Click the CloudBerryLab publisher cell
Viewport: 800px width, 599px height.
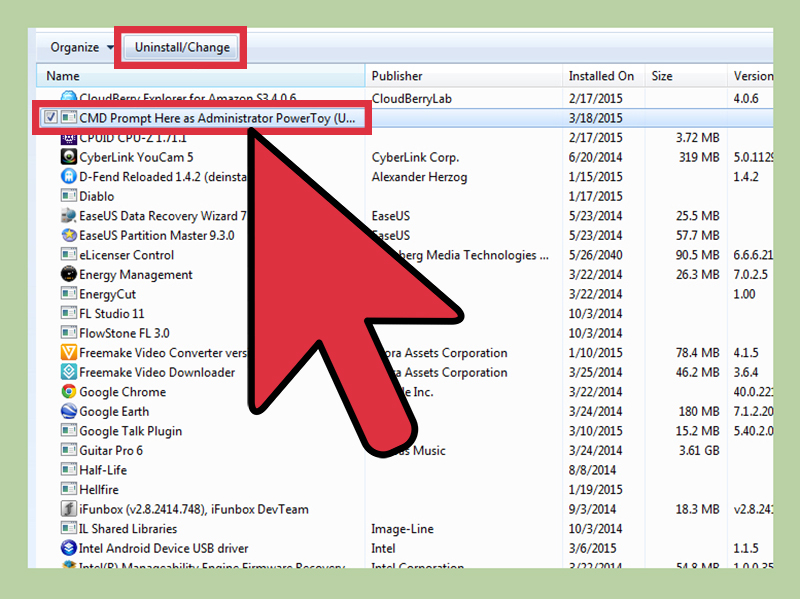(x=412, y=99)
